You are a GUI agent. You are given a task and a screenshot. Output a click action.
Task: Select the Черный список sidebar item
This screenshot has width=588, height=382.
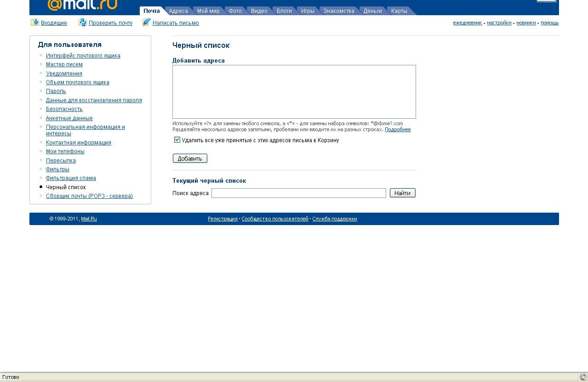click(66, 187)
